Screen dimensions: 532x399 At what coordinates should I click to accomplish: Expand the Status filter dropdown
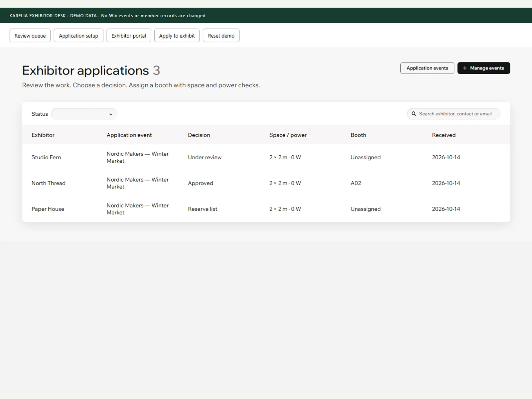(x=84, y=114)
